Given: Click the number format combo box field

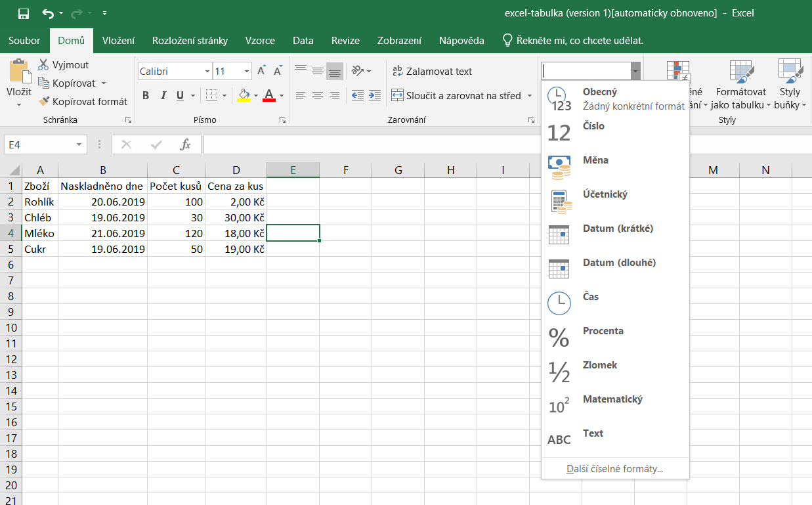Looking at the screenshot, I should (586, 71).
